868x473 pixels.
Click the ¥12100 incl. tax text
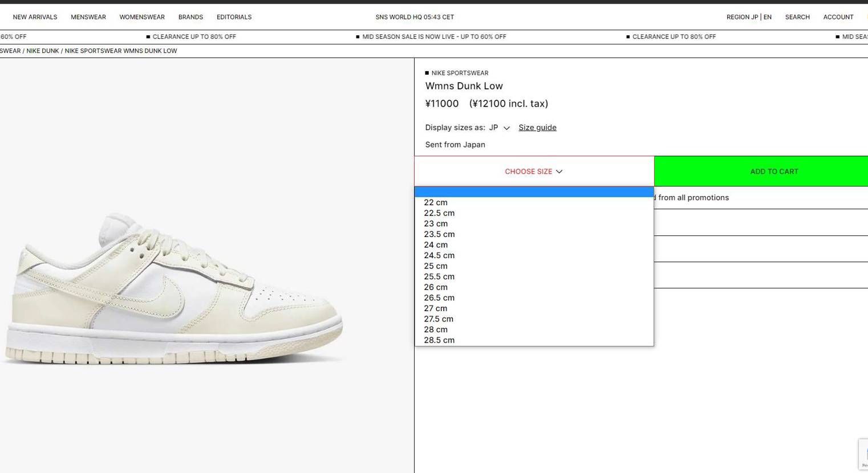click(509, 104)
